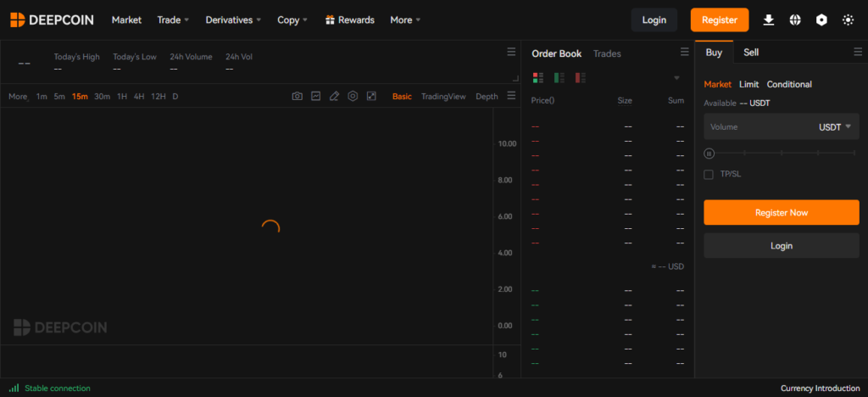Expand the Trade dropdown menu
The image size is (868, 397).
coord(173,20)
